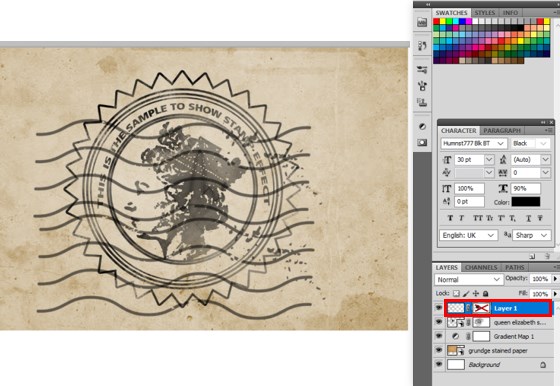Open the Brush Presets panel icon

[422, 69]
